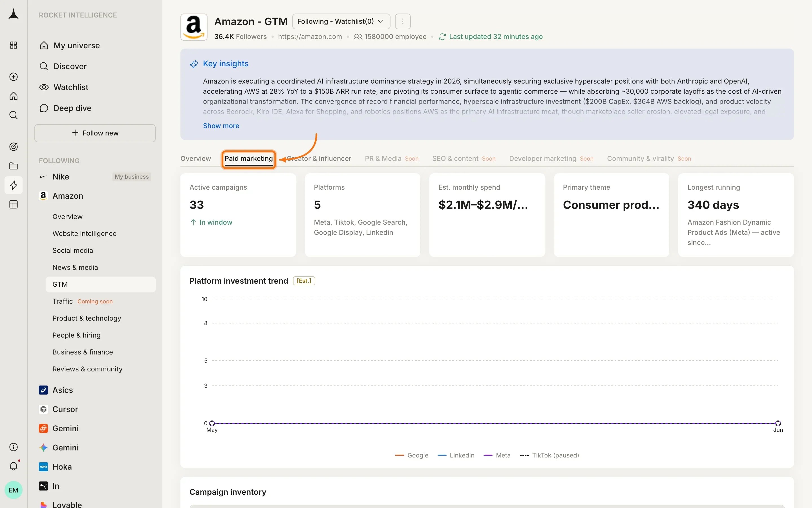The width and height of the screenshot is (812, 508).
Task: Click the May data point on chart
Action: 212,423
